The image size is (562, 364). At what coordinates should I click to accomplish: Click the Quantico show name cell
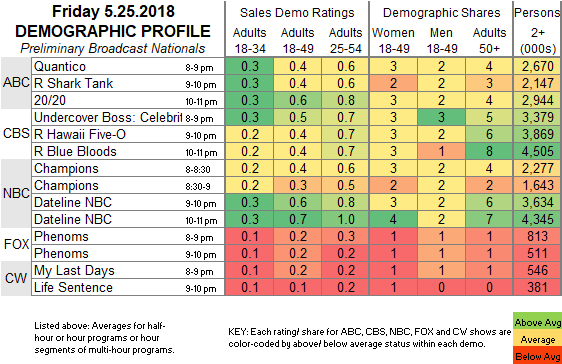(128, 66)
